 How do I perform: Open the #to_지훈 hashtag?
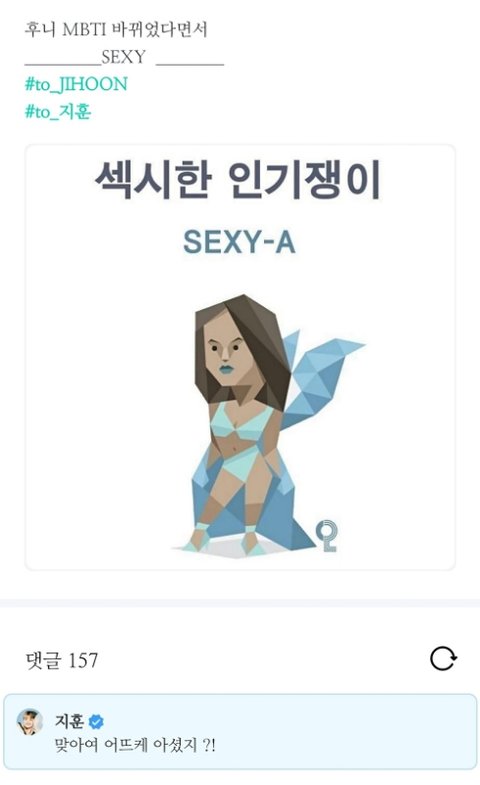tap(58, 111)
